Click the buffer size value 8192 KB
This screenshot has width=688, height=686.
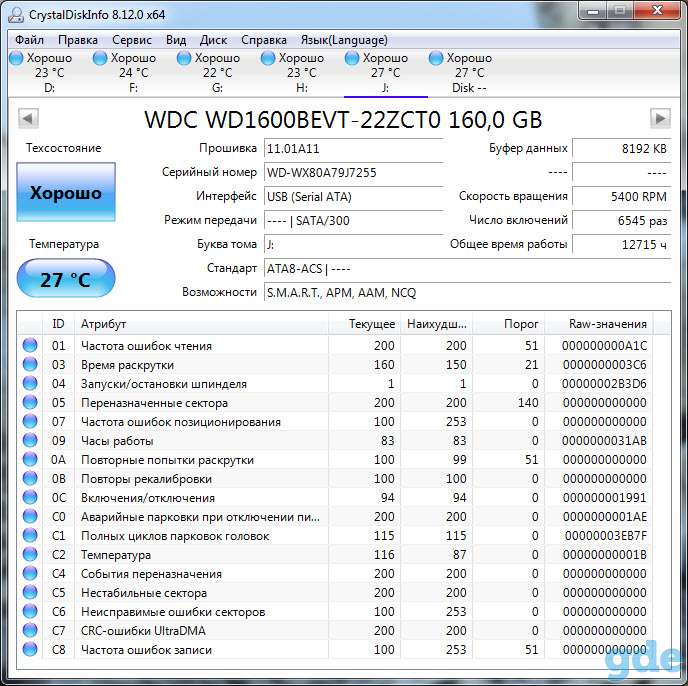click(622, 148)
